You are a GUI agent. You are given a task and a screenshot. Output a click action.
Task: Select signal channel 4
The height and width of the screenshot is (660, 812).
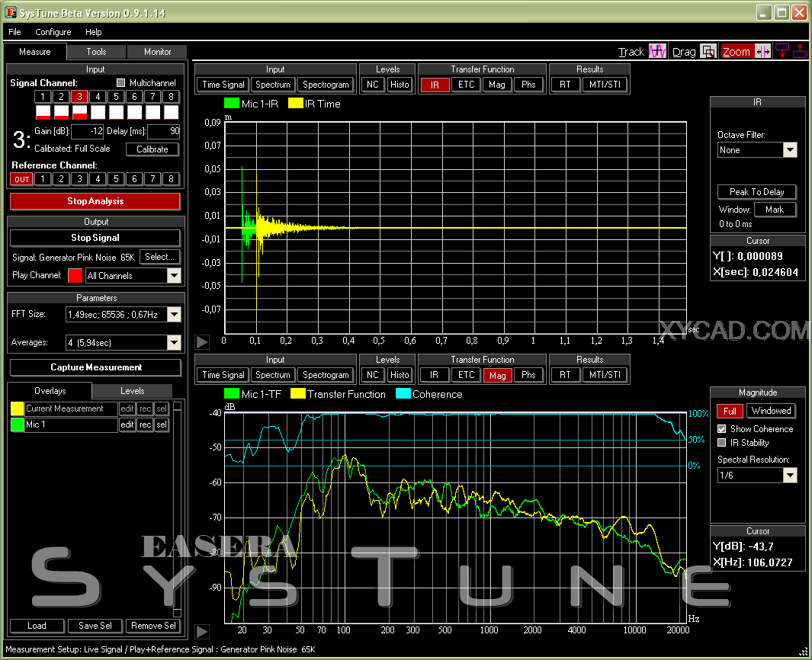[98, 96]
